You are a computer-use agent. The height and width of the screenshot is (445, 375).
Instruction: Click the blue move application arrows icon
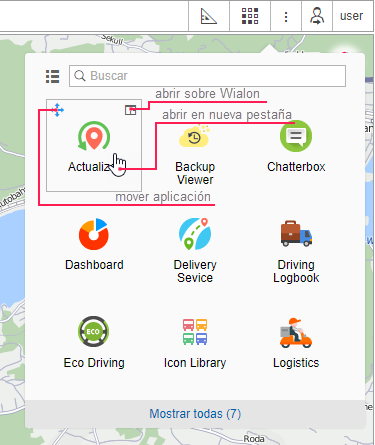[x=57, y=110]
